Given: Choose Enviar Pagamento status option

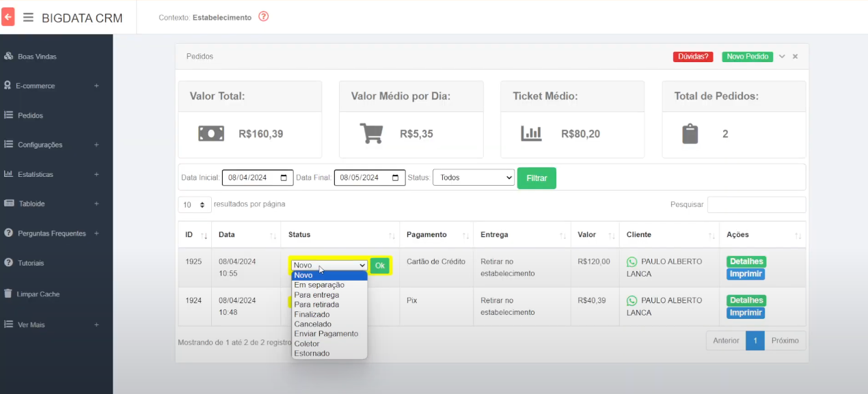Looking at the screenshot, I should [329, 334].
